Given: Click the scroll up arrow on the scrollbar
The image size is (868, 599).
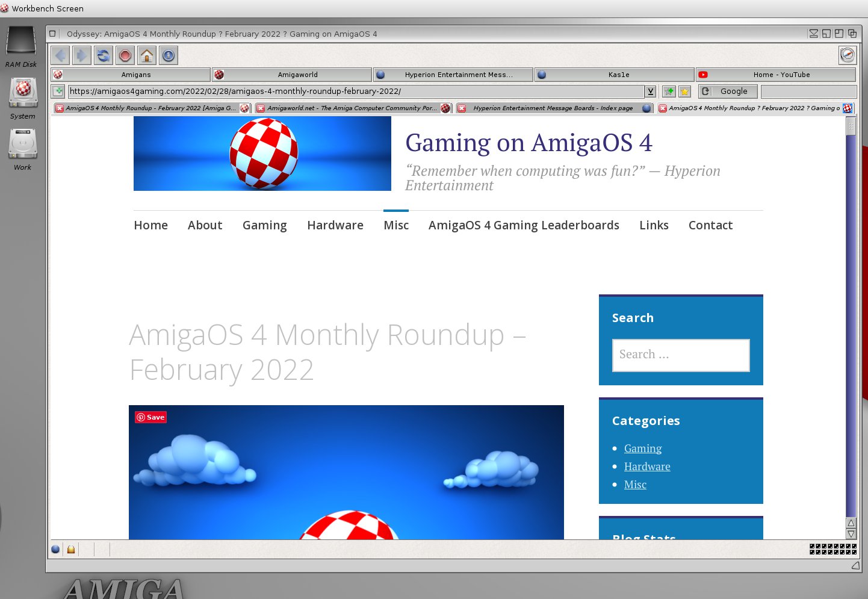Looking at the screenshot, I should pos(851,523).
